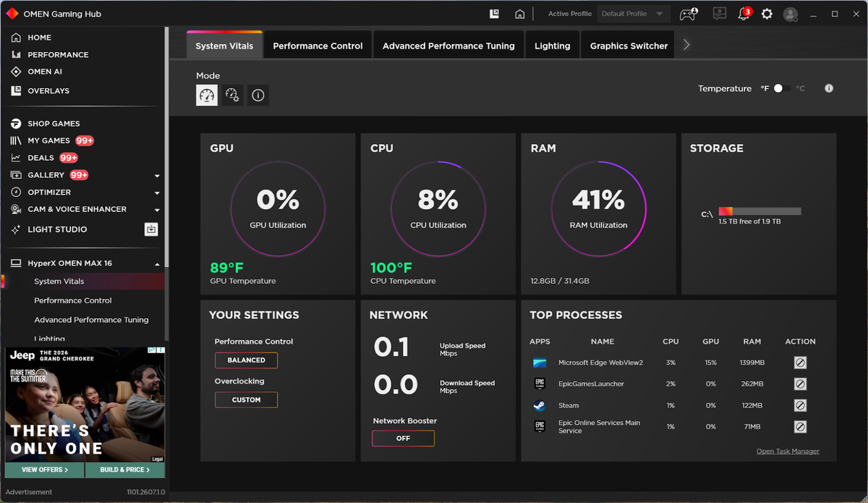868x503 pixels.
Task: End the Steam process via block icon
Action: coord(800,405)
